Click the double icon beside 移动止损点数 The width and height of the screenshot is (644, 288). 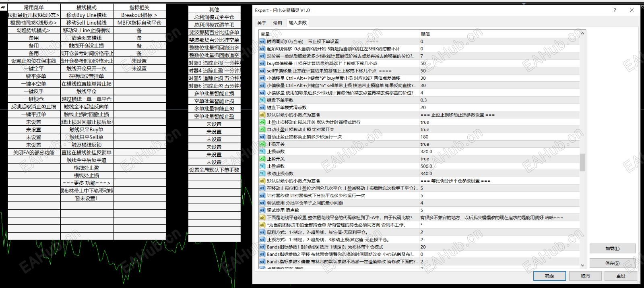click(262, 173)
